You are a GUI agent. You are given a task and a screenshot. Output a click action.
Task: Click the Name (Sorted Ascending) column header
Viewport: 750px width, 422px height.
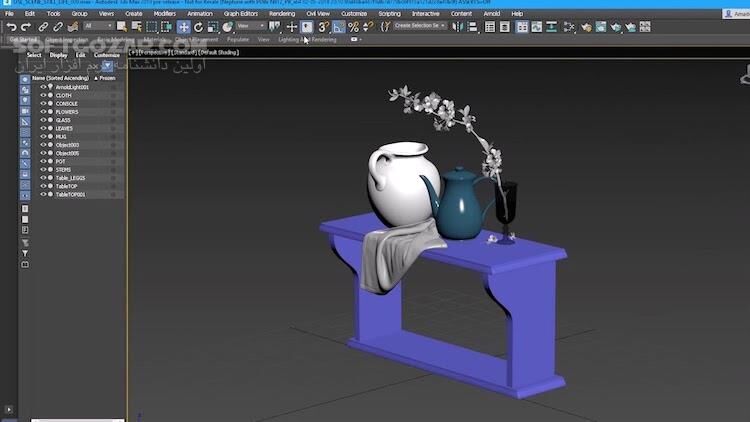pyautogui.click(x=60, y=78)
